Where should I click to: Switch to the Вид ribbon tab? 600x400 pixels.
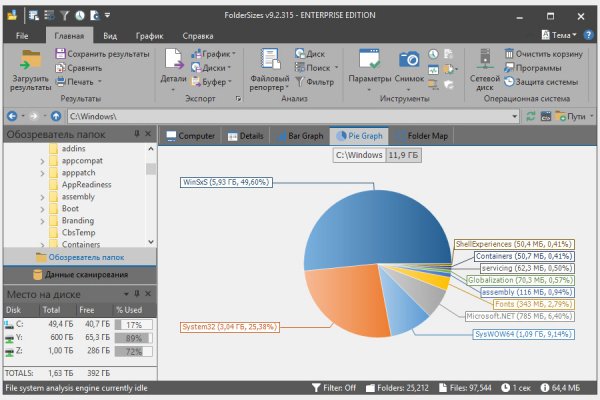110,36
